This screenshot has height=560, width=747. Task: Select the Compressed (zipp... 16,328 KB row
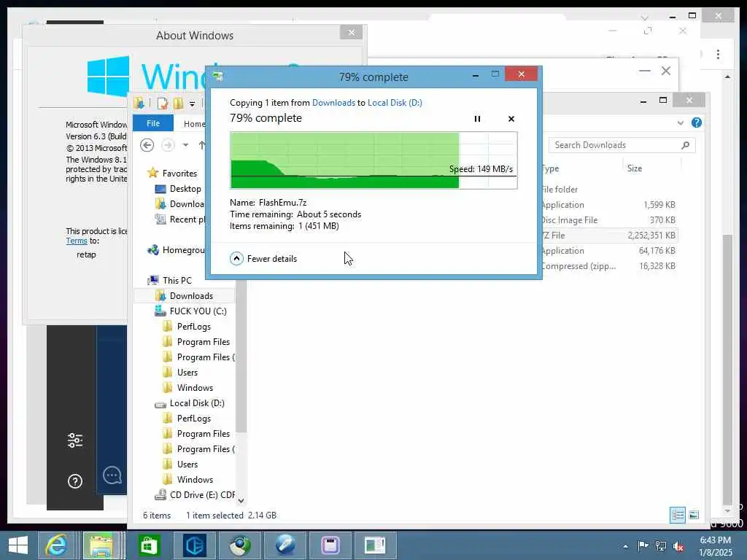[609, 265]
